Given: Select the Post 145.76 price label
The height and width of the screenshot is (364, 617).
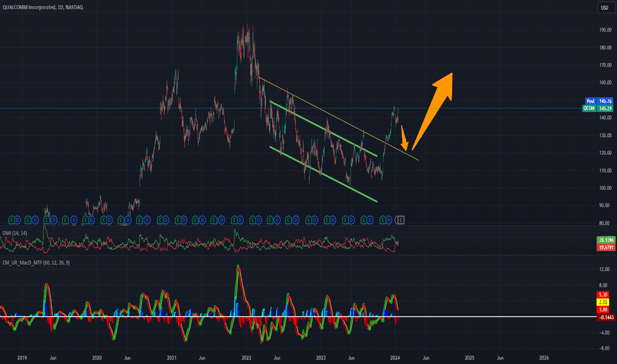Looking at the screenshot, I should [599, 101].
